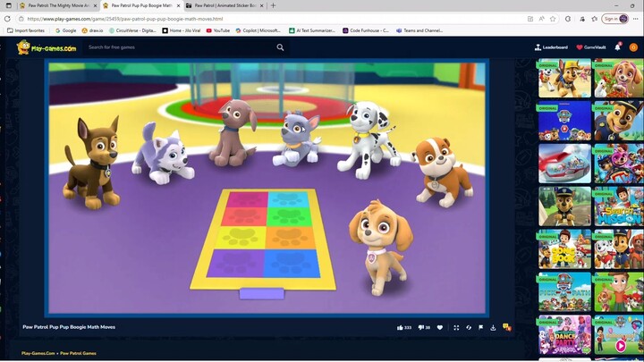644x362 pixels.
Task: Click the purple paw tile on mat
Action: (236, 263)
